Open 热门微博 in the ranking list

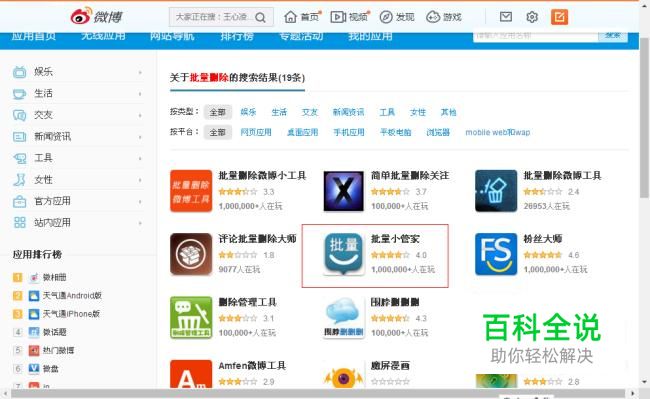[58, 351]
